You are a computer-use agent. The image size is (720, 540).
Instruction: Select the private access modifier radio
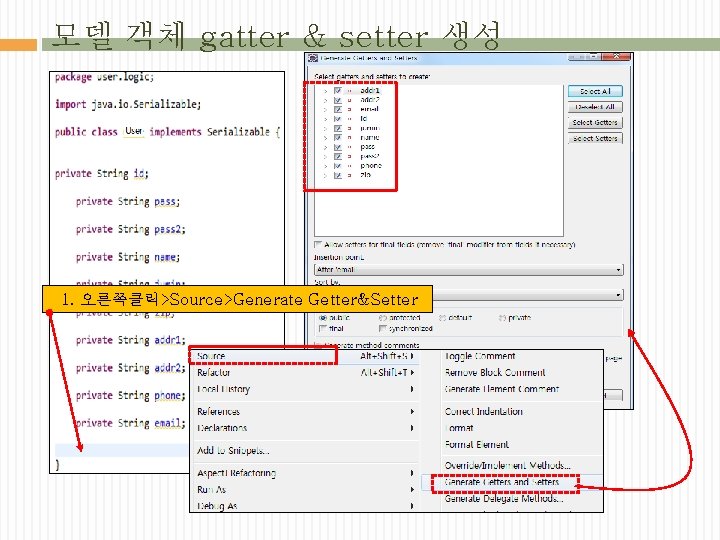pyautogui.click(x=502, y=317)
